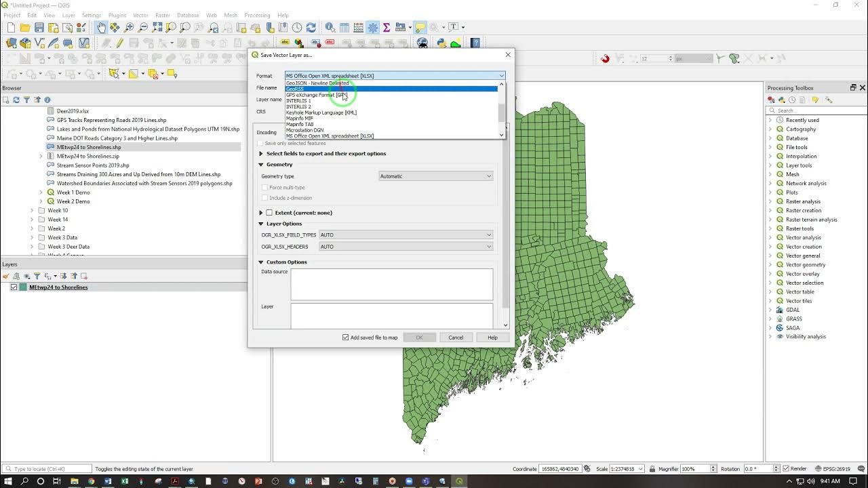Open the Python console icon
Viewport: 868px width, 488px height.
click(x=441, y=43)
